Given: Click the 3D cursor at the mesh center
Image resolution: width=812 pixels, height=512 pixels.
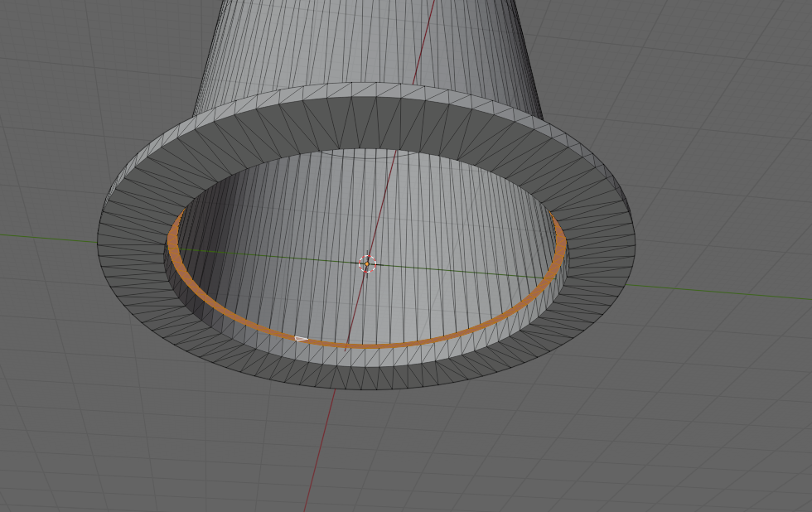Looking at the screenshot, I should pos(367,263).
